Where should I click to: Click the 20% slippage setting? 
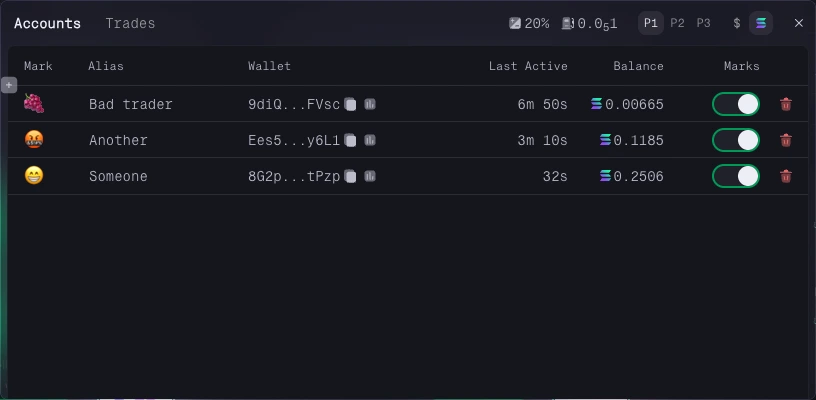click(x=529, y=23)
